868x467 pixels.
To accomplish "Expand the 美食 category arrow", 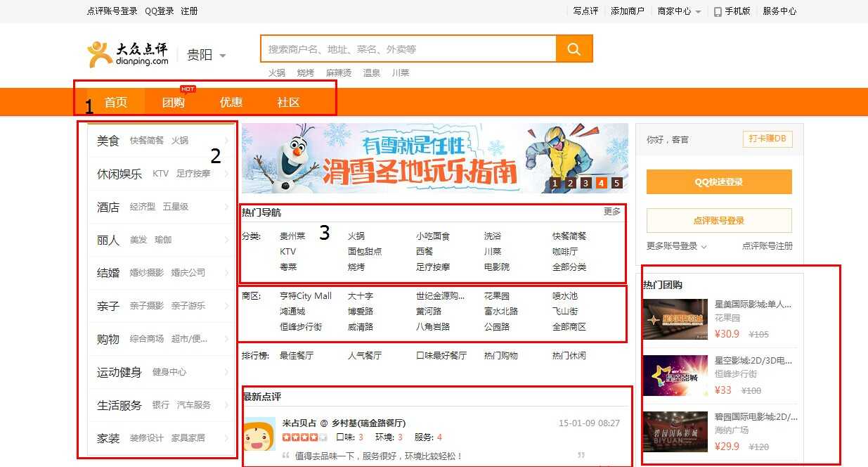I will click(x=227, y=141).
